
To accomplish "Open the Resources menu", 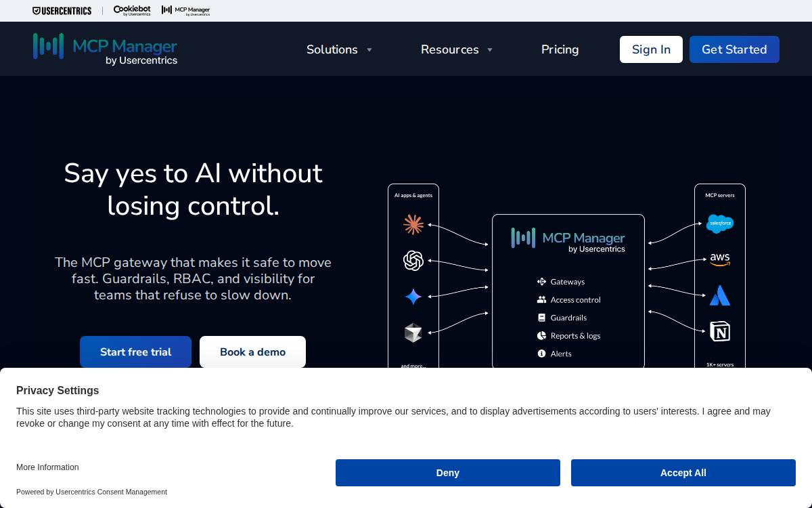I will coord(450,49).
